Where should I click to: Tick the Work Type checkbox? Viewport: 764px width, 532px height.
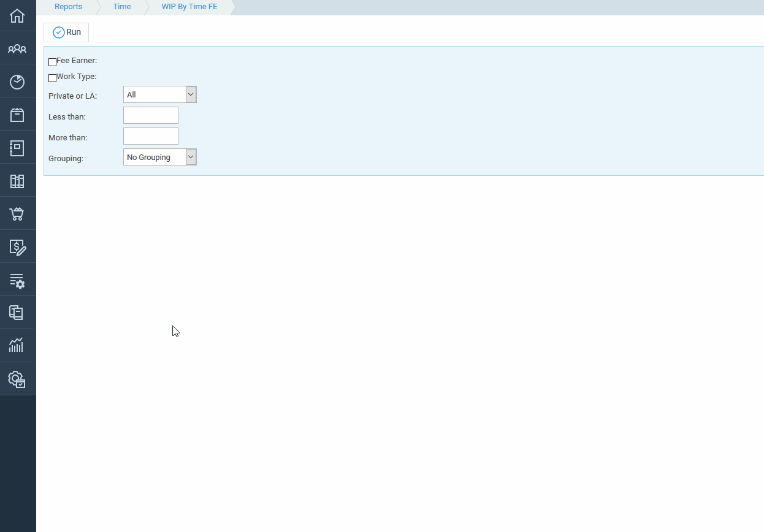pyautogui.click(x=52, y=78)
